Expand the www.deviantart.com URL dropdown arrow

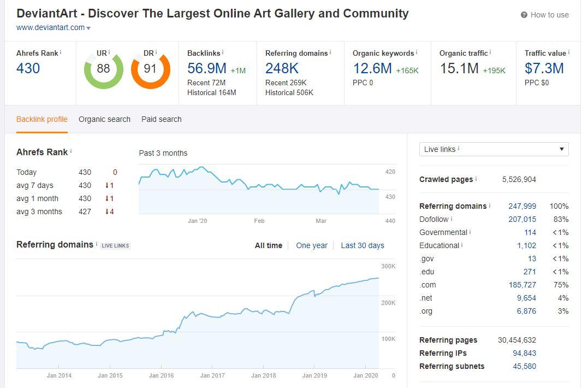point(88,28)
